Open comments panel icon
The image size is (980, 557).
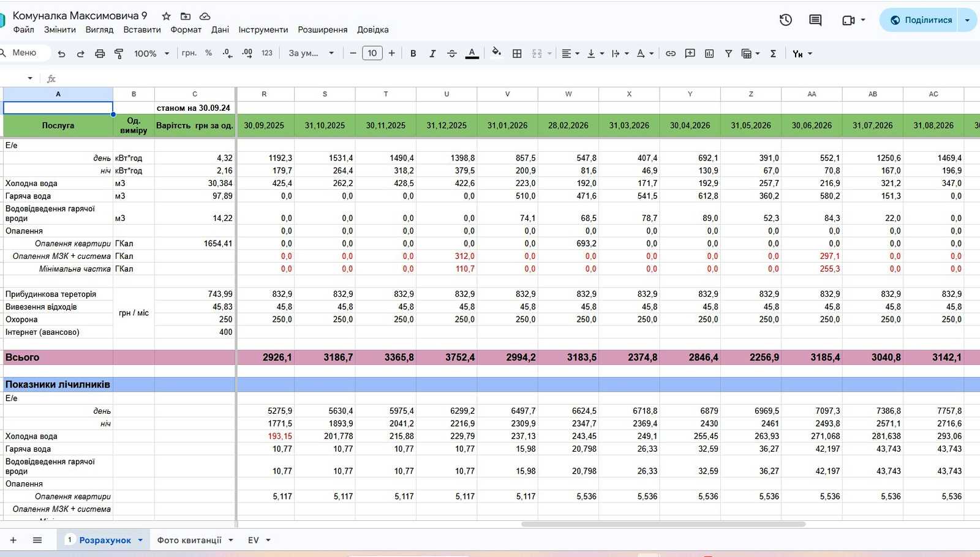pyautogui.click(x=815, y=20)
